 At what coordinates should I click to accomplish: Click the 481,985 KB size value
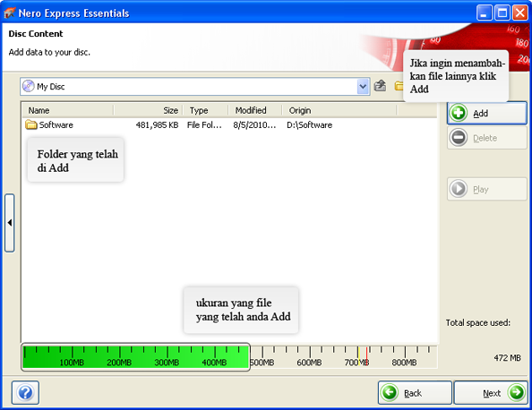[157, 125]
